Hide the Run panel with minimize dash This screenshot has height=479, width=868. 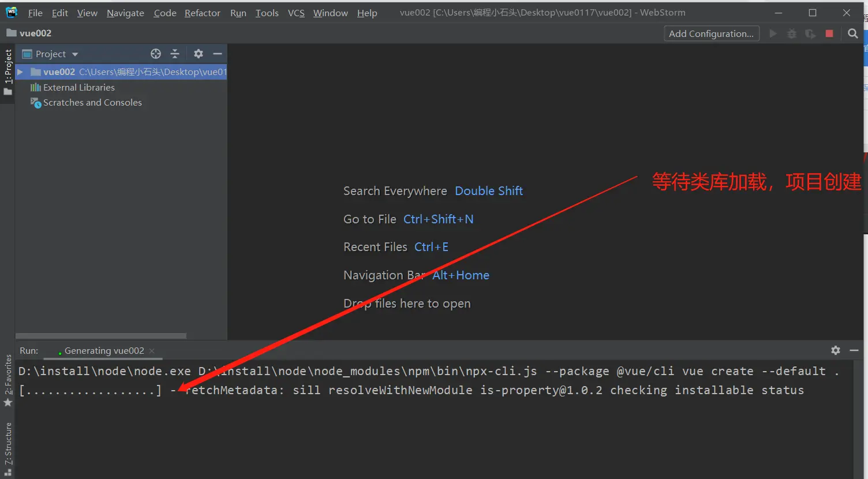click(x=855, y=350)
